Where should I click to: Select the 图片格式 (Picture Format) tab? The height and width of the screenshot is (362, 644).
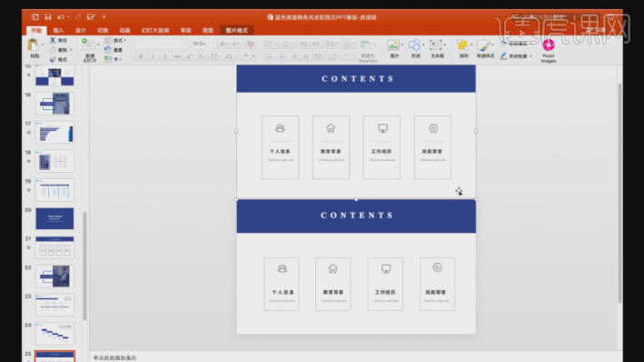tap(237, 30)
